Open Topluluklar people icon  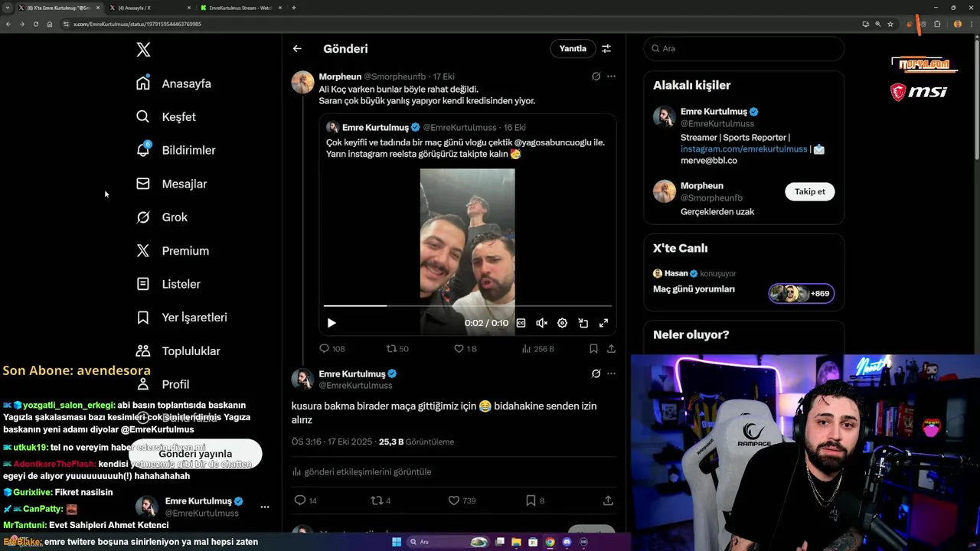click(x=143, y=350)
